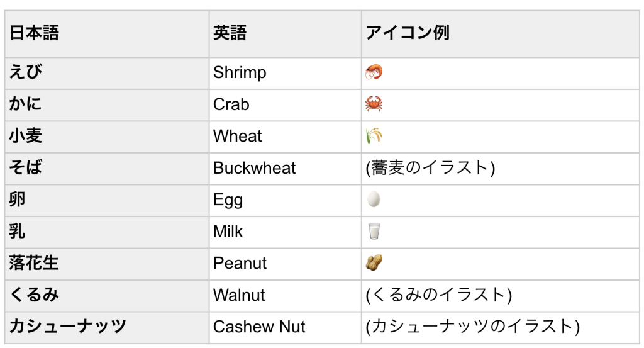The height and width of the screenshot is (348, 644).
Task: Click the Shrimp text cell
Action: [x=285, y=72]
